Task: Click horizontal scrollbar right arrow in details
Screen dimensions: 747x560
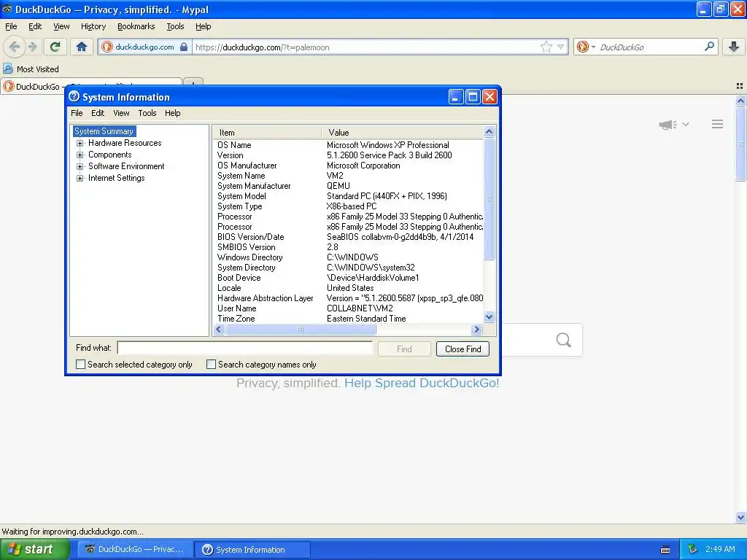Action: pos(476,329)
